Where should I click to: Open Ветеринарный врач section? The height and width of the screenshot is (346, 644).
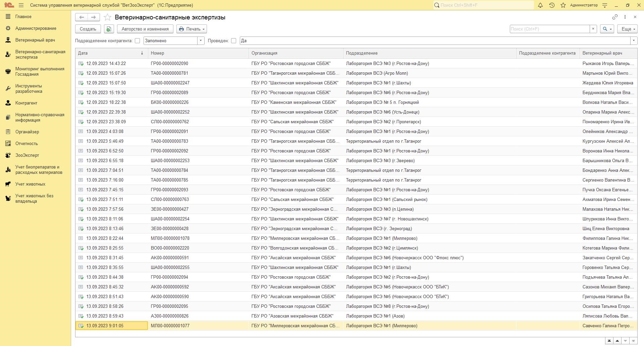35,40
